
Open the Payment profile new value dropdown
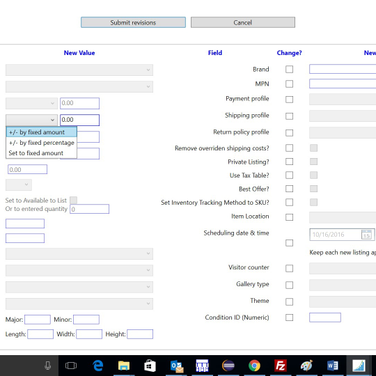click(343, 99)
